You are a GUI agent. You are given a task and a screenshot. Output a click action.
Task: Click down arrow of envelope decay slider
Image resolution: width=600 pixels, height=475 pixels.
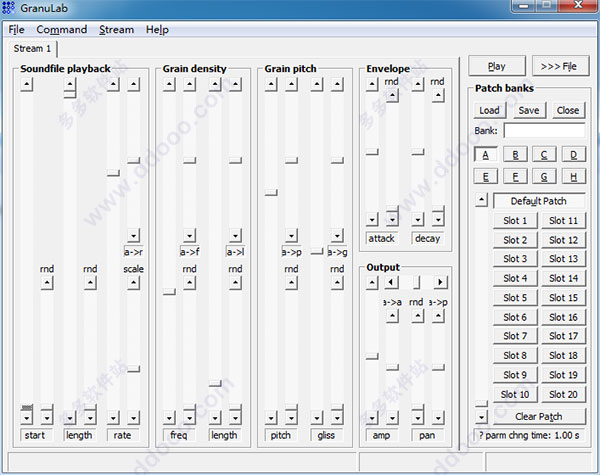click(418, 219)
